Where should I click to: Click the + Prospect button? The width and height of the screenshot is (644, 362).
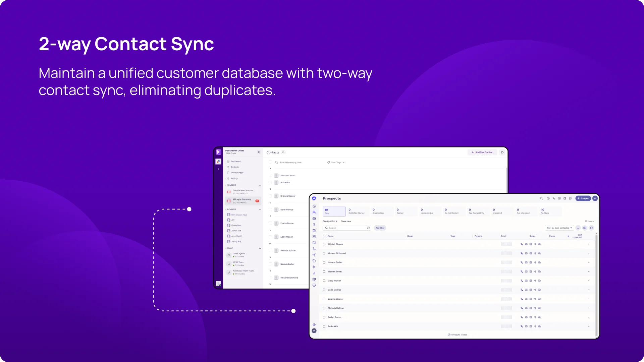583,198
